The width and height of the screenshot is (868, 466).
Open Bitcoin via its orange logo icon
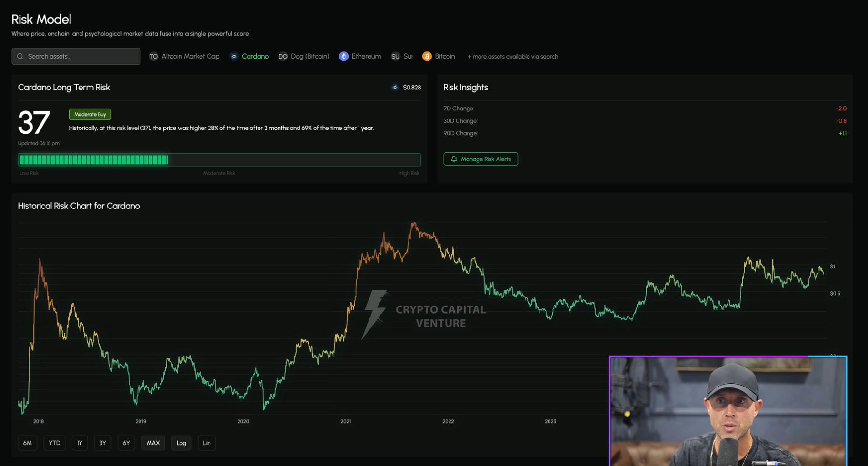pyautogui.click(x=427, y=56)
